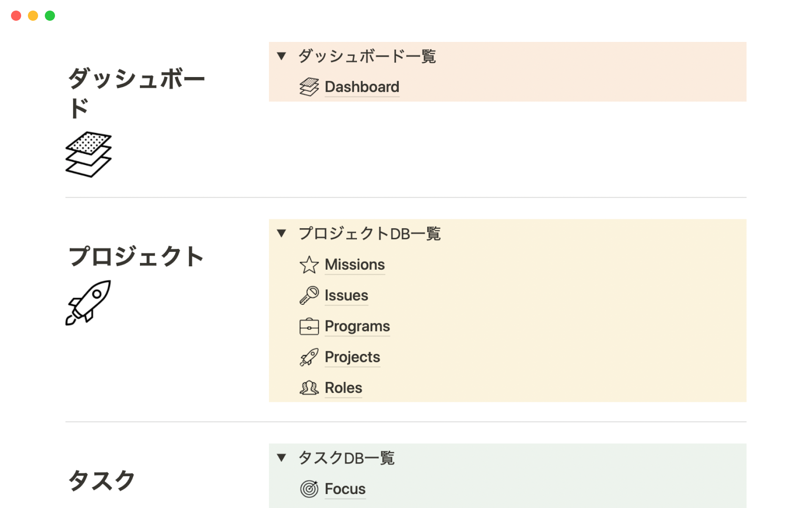Collapse the プロジェクトDB一覧 toggle arrow
The image size is (812, 508).
(282, 233)
